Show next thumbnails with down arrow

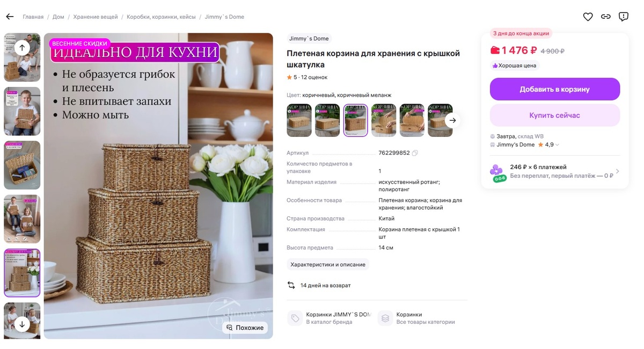22,324
